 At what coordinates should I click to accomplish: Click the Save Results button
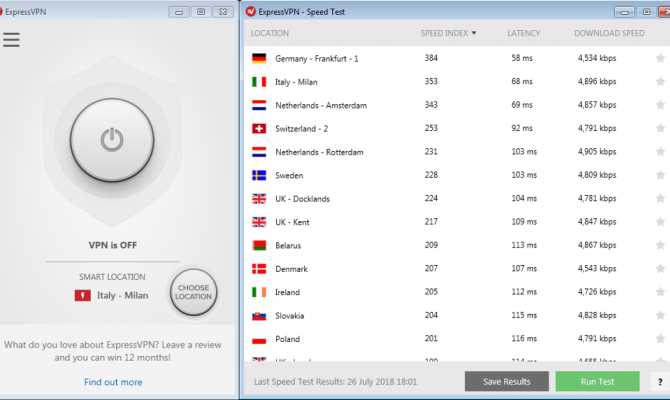point(507,381)
